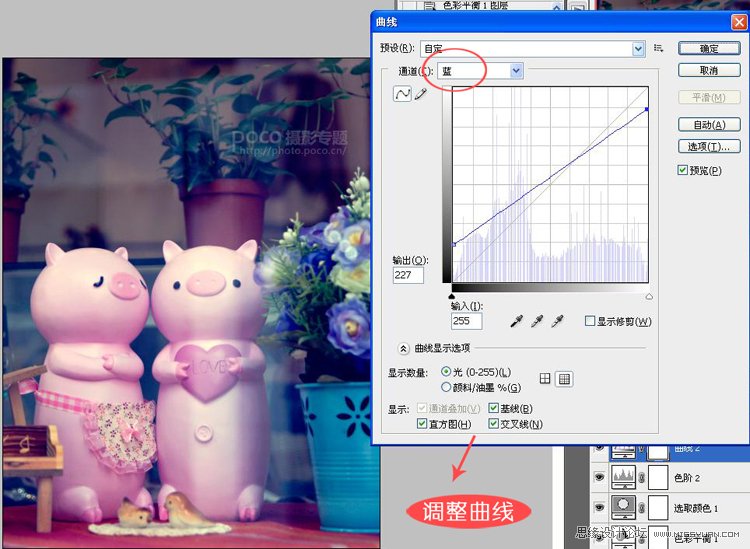
Task: Click the 色阶 2 levels adjustment thumbnail
Action: pos(624,478)
